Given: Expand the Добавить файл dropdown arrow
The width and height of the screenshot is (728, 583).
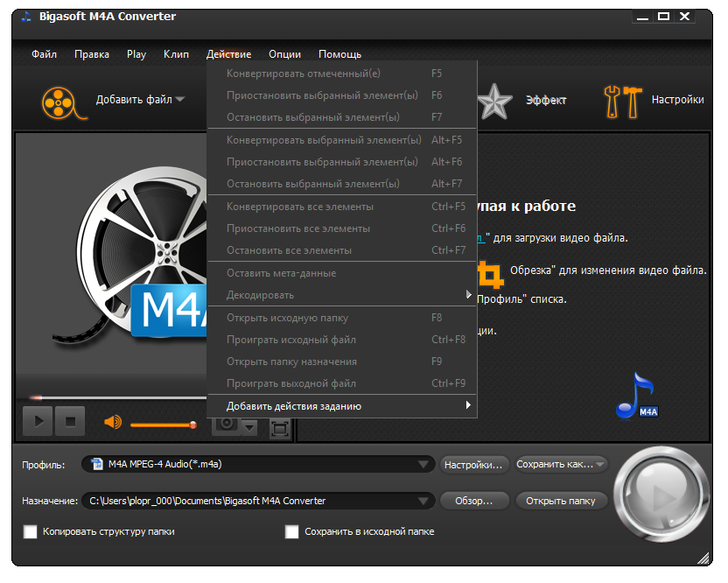Looking at the screenshot, I should coord(180,100).
